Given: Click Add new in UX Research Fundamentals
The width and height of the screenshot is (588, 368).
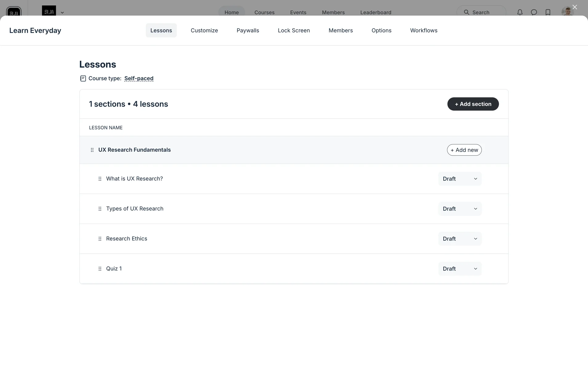Looking at the screenshot, I should (x=464, y=150).
